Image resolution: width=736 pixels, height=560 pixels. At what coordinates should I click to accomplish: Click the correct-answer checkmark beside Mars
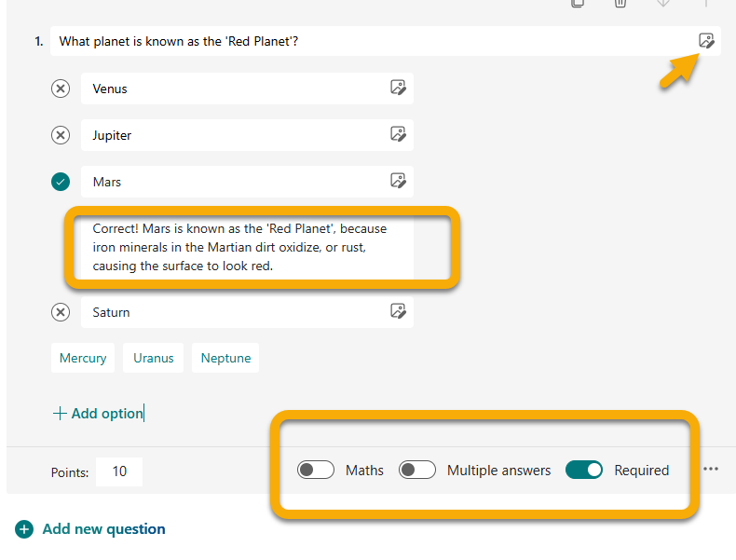point(61,182)
